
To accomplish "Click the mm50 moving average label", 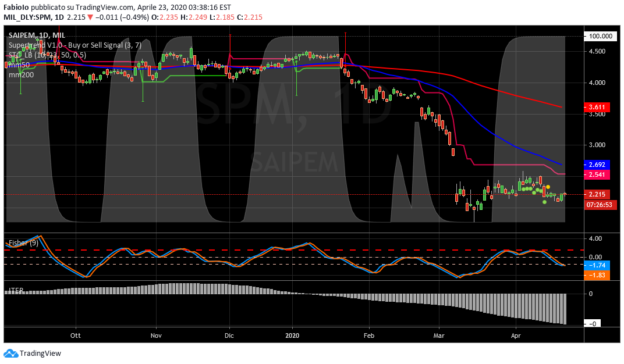I will point(18,65).
